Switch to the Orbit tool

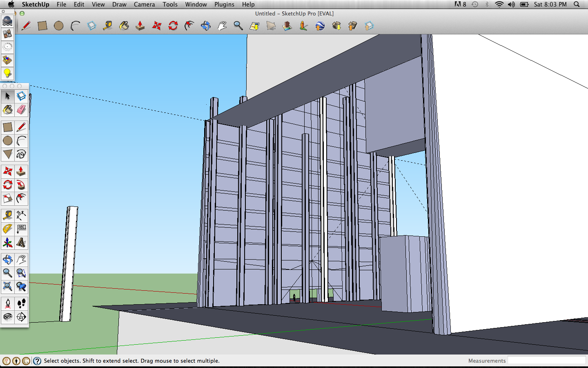click(7, 259)
